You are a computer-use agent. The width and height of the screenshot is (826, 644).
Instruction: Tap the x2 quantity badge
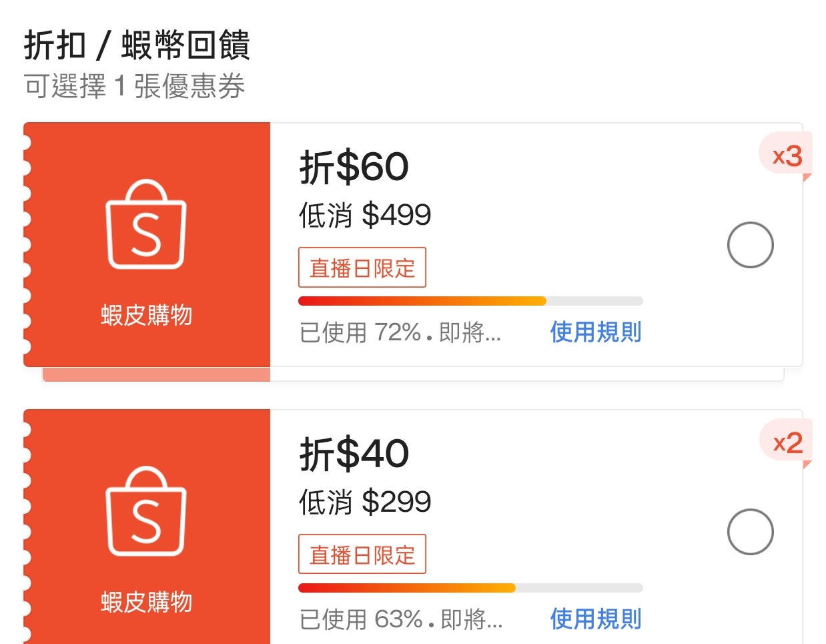[787, 443]
